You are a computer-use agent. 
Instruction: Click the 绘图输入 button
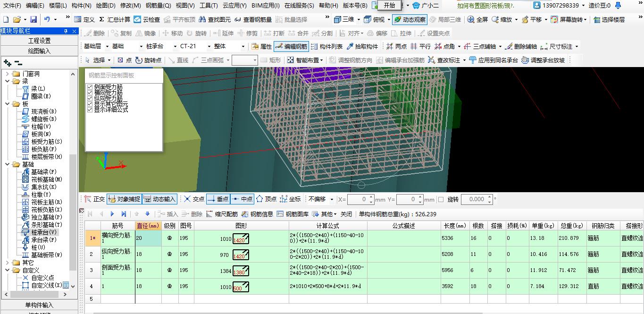39,51
